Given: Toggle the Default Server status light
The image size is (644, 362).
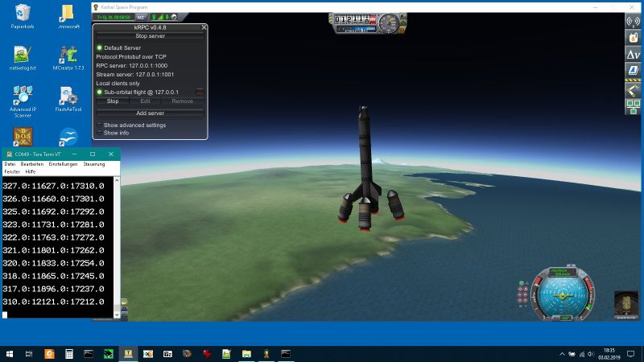Looking at the screenshot, I should 99,47.
